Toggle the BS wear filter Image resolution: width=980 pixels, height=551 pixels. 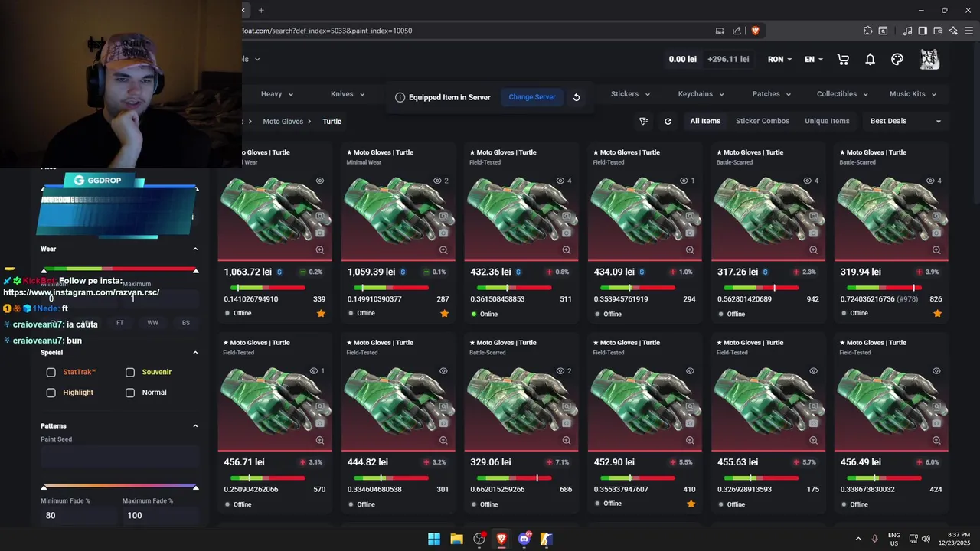point(185,323)
